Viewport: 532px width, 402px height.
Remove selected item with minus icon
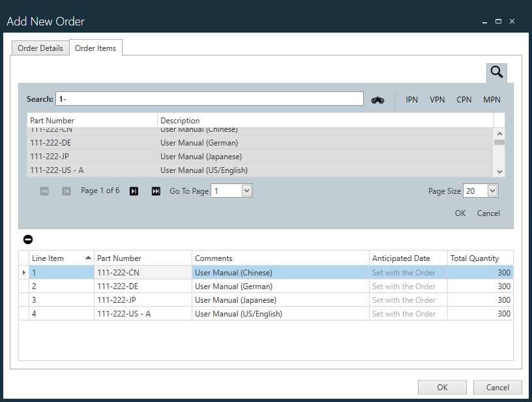click(27, 239)
